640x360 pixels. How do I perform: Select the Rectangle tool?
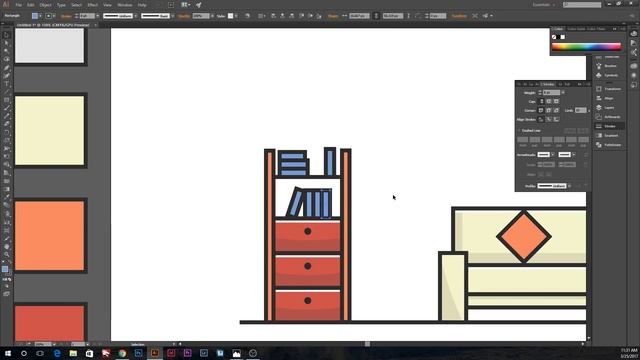[6, 100]
